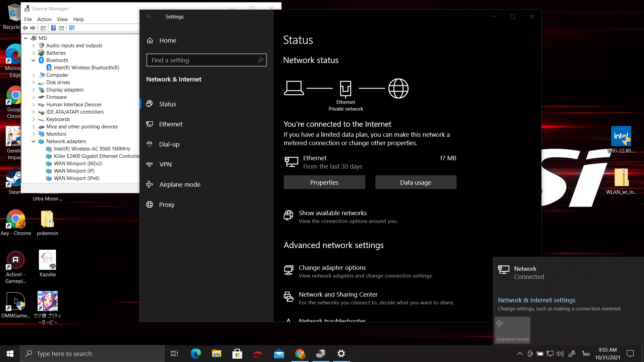Click the Device Manager help toolbar icon

click(53, 28)
